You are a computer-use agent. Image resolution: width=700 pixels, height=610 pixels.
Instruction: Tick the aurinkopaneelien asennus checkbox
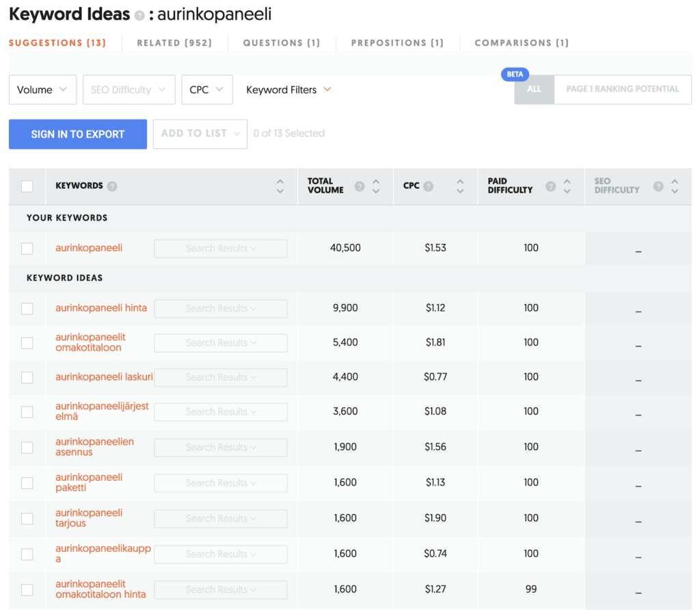(x=27, y=447)
